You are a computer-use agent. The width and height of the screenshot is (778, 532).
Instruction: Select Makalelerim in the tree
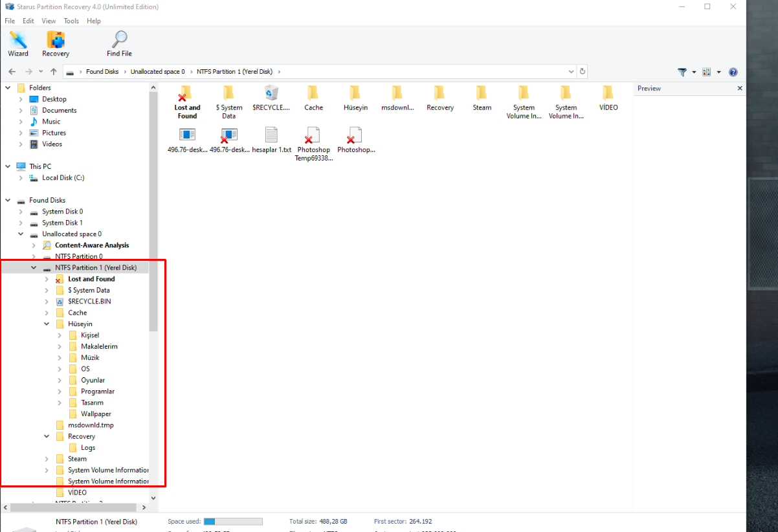[99, 346]
